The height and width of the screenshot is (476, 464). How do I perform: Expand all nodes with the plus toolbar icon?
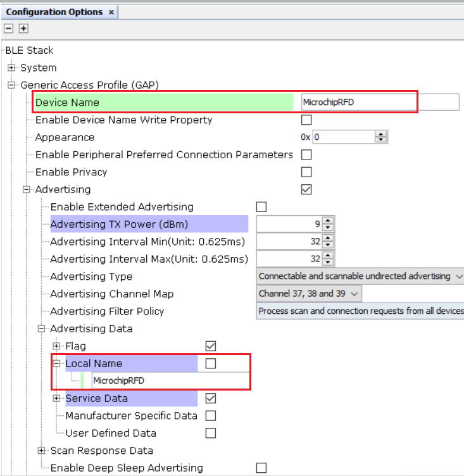click(x=23, y=28)
